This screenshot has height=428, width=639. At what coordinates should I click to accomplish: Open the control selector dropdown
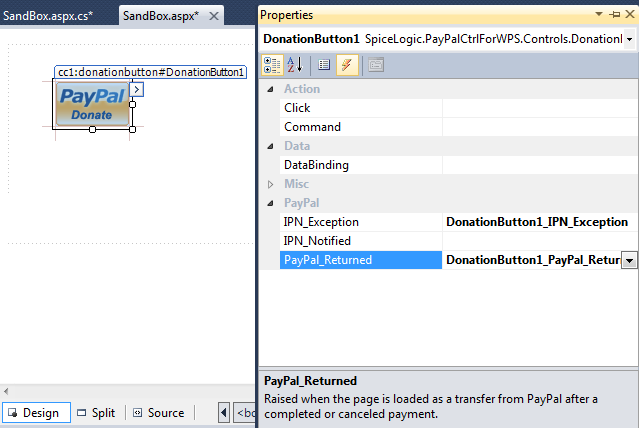pyautogui.click(x=629, y=39)
